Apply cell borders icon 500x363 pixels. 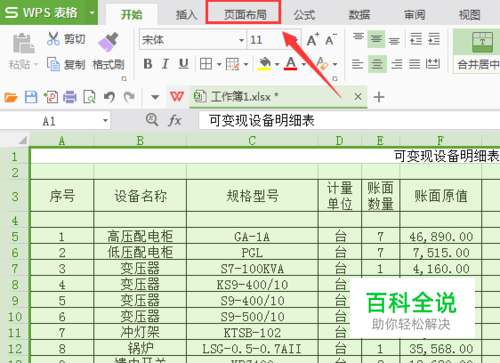206,64
